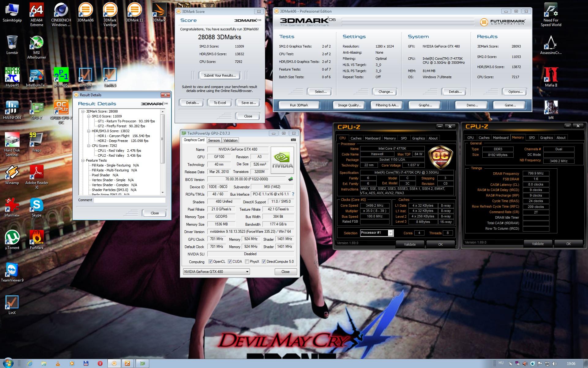Click the bus interface question mark in GPU-Z
The width and height of the screenshot is (588, 368).
point(293,194)
